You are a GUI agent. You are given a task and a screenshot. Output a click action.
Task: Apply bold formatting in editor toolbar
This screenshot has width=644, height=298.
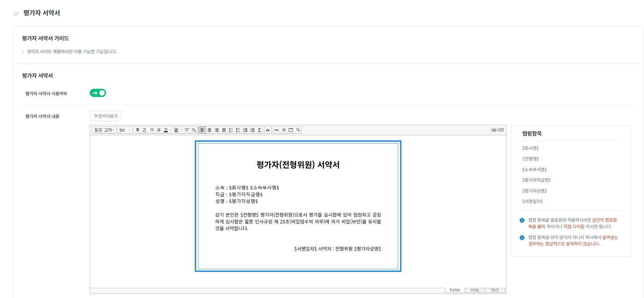point(137,130)
